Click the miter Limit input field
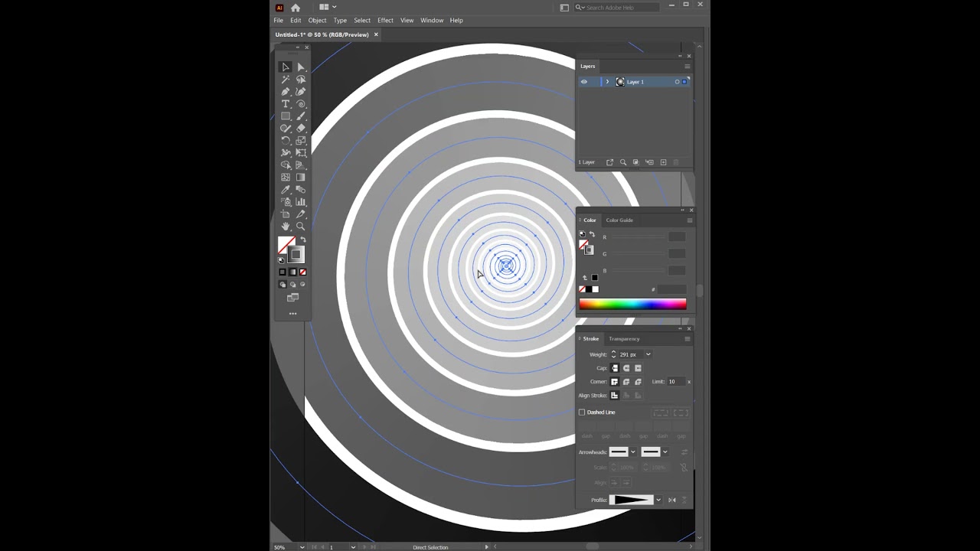 click(x=676, y=382)
